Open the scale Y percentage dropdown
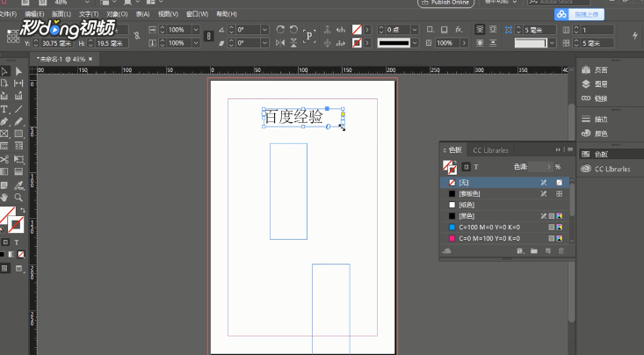This screenshot has width=644, height=355. pos(196,43)
